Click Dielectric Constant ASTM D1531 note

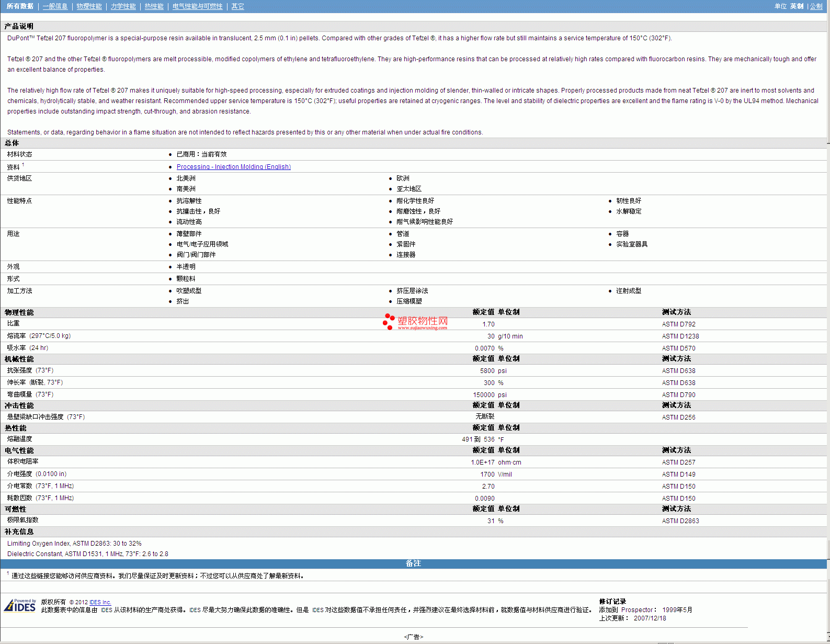(x=87, y=554)
